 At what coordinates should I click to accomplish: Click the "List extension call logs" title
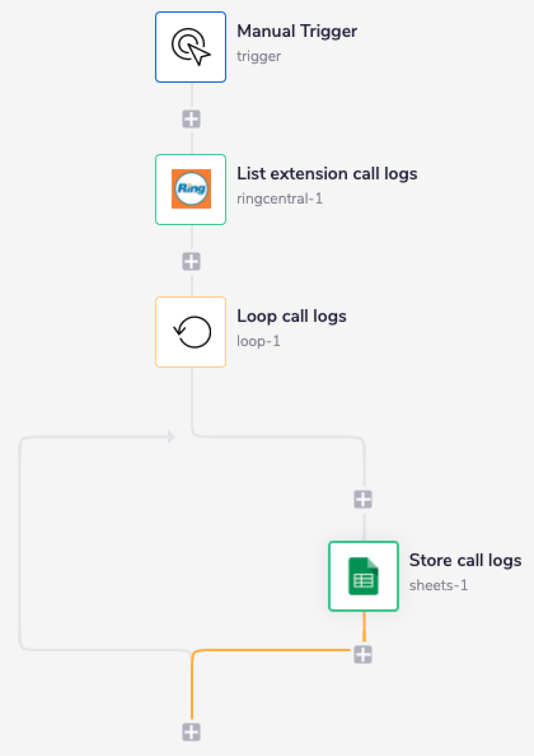tap(327, 174)
